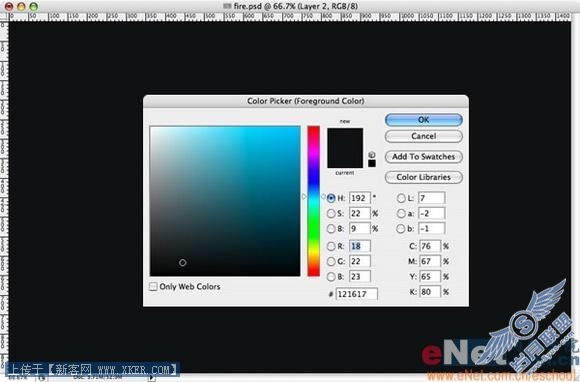Click the brightness field showing 9
Viewport: 580px width, 382px height.
(360, 229)
